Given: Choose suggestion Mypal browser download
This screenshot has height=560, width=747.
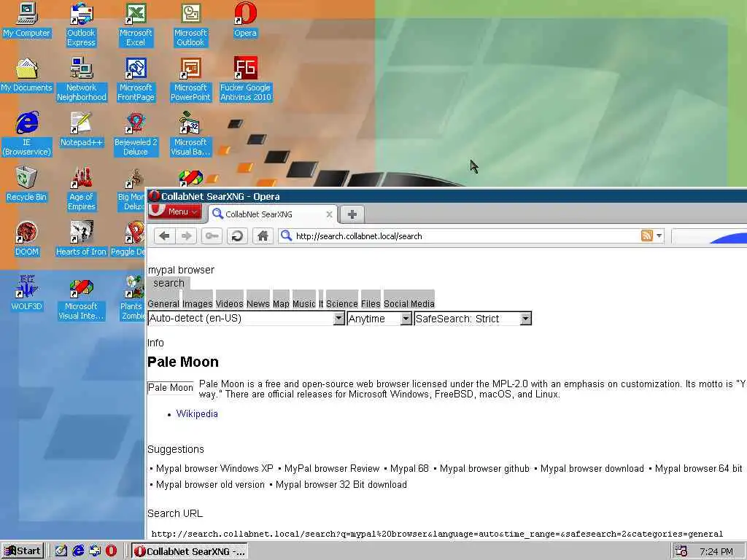Looking at the screenshot, I should coord(592,469).
